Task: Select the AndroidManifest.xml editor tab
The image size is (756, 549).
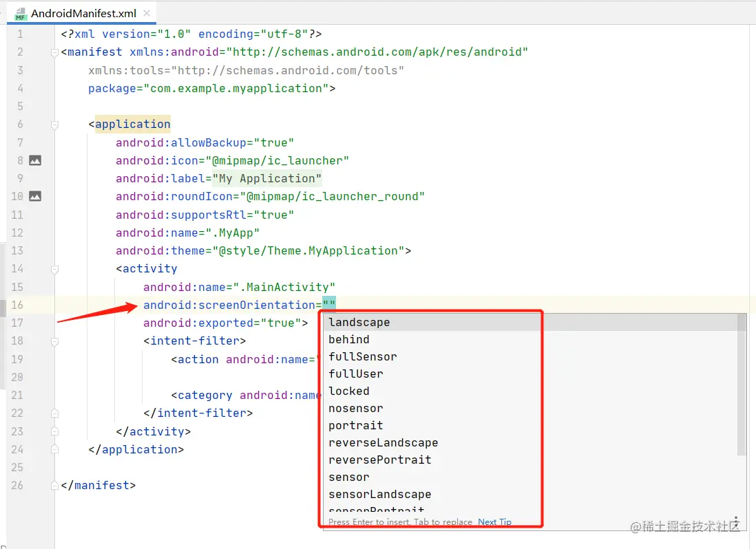Action: pyautogui.click(x=83, y=13)
